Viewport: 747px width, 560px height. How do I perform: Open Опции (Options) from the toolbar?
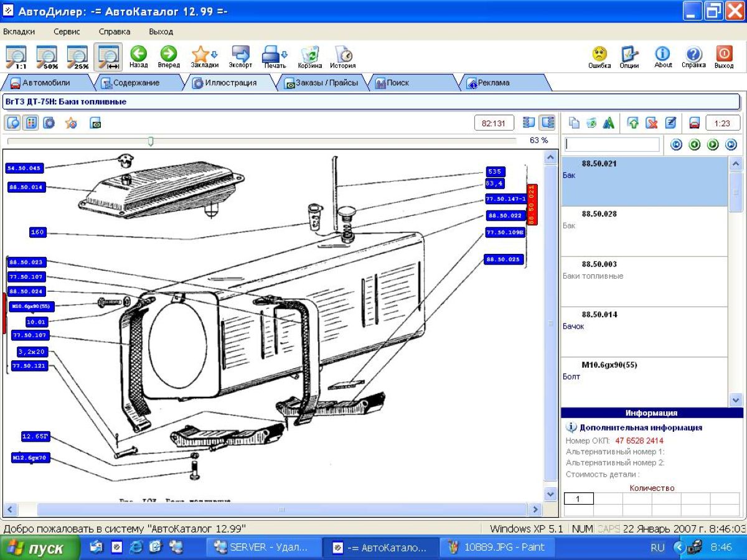tap(629, 55)
